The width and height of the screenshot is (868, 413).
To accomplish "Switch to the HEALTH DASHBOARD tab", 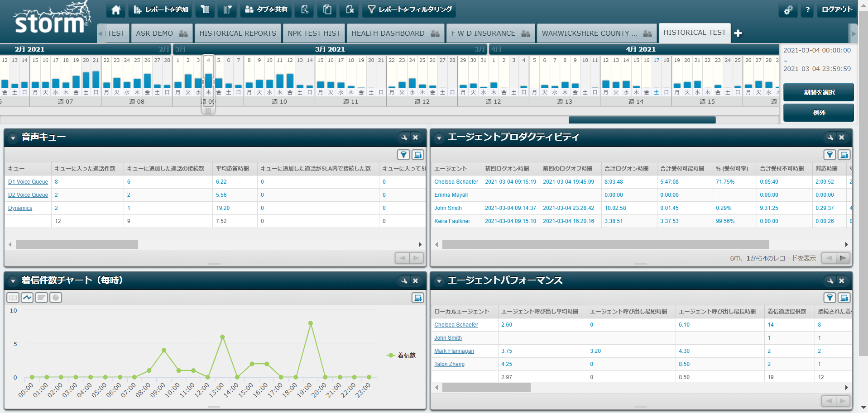I will 395,33.
